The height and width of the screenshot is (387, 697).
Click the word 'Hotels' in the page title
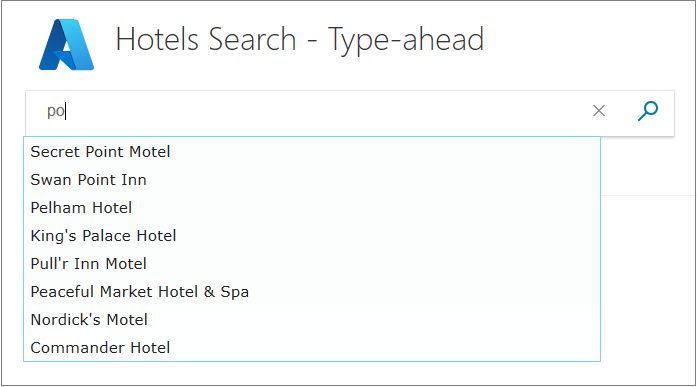pos(157,39)
